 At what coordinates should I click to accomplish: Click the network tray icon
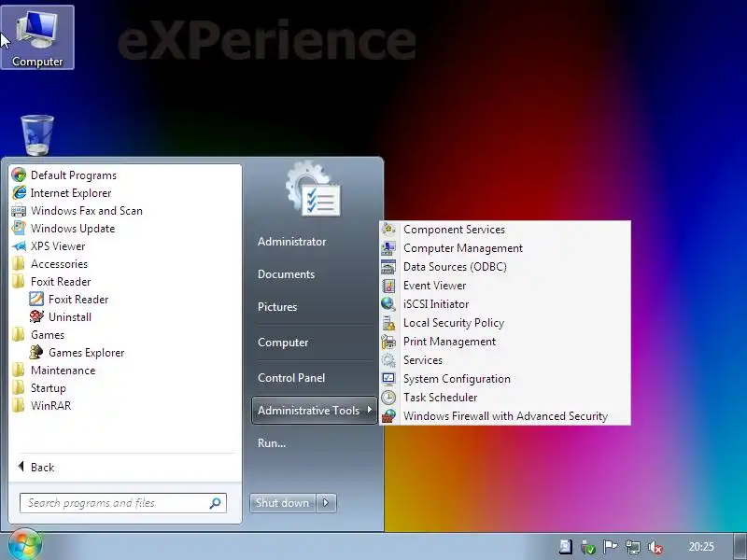(633, 547)
